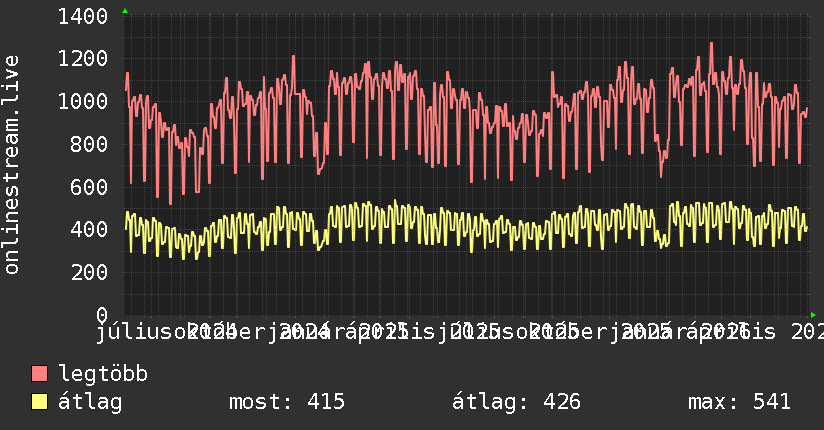
Task: Click the 'átlag: 426' statistic value
Action: [x=516, y=402]
